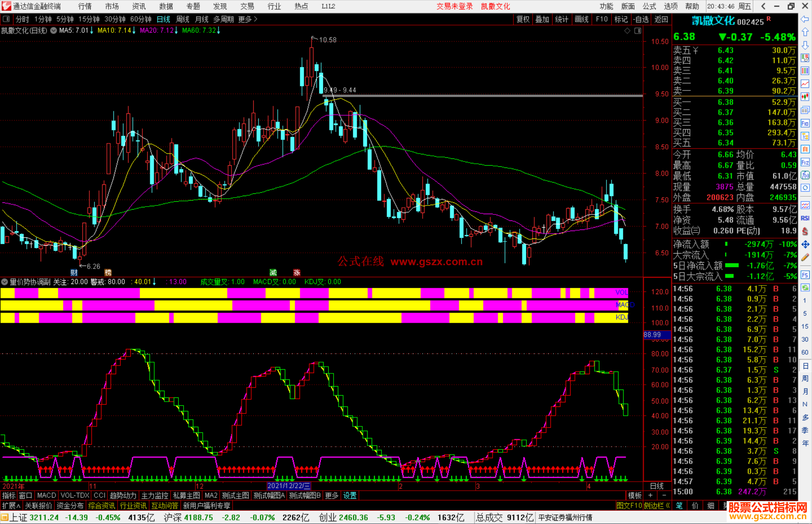This screenshot has height=524, width=812.
Task: Click the stacked windows sidebar icon
Action: coord(805,110)
